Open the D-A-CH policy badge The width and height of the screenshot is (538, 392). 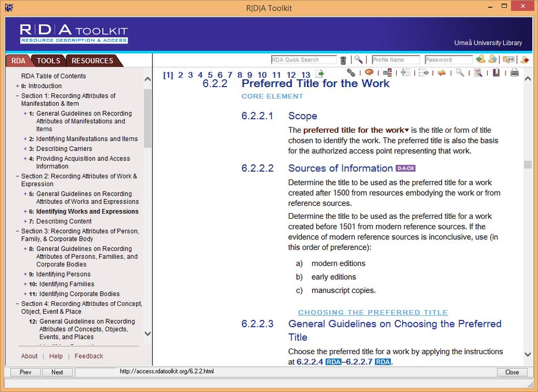(x=406, y=168)
